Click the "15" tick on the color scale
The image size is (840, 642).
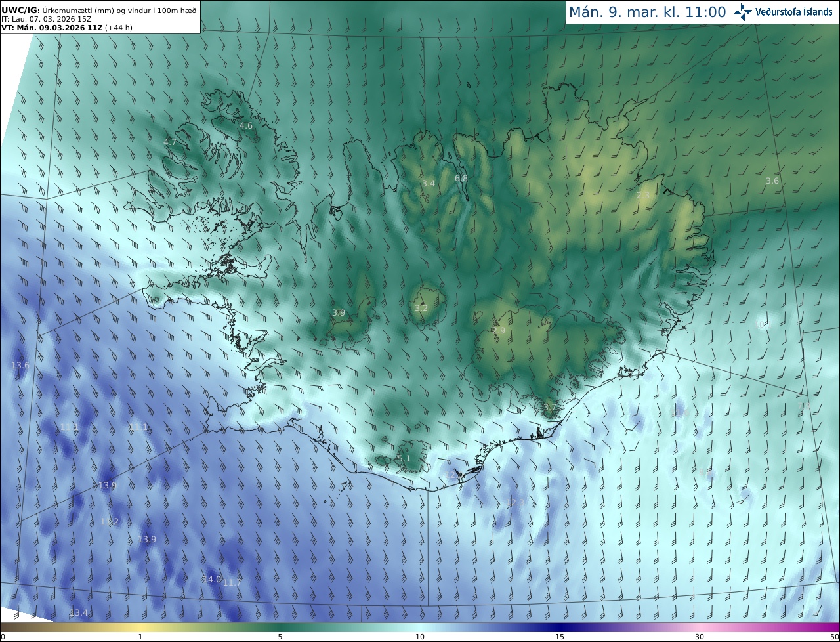[x=560, y=637]
